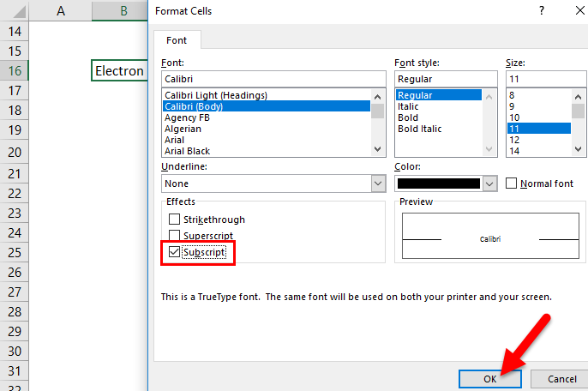Enable the Strikethrough checkbox

point(175,220)
